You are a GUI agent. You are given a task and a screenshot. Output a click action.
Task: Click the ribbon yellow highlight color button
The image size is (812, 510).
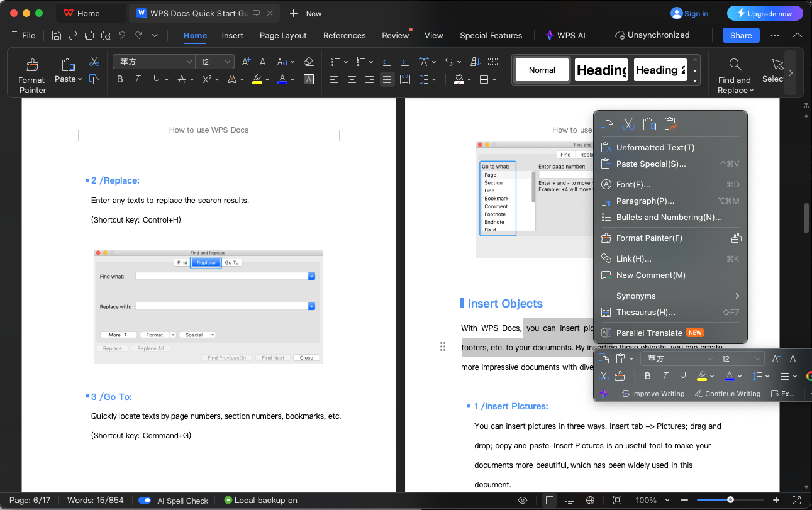click(x=257, y=79)
